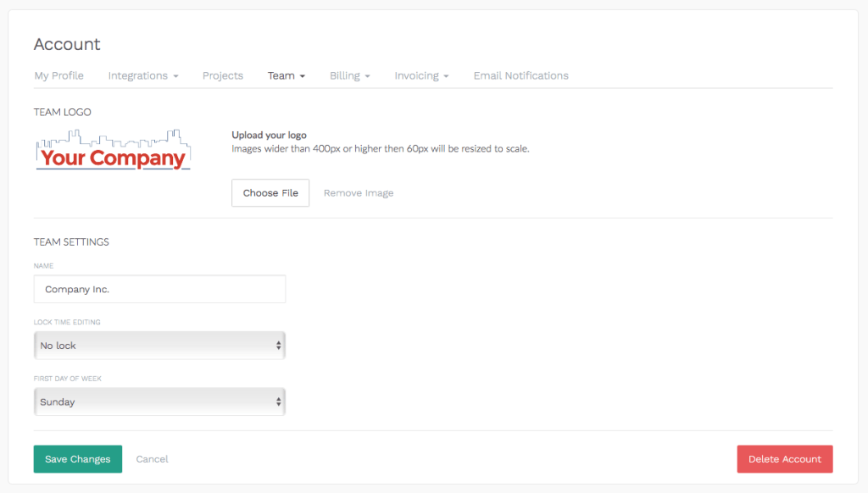Cancel the team settings edits
The height and width of the screenshot is (493, 868).
[x=152, y=459]
